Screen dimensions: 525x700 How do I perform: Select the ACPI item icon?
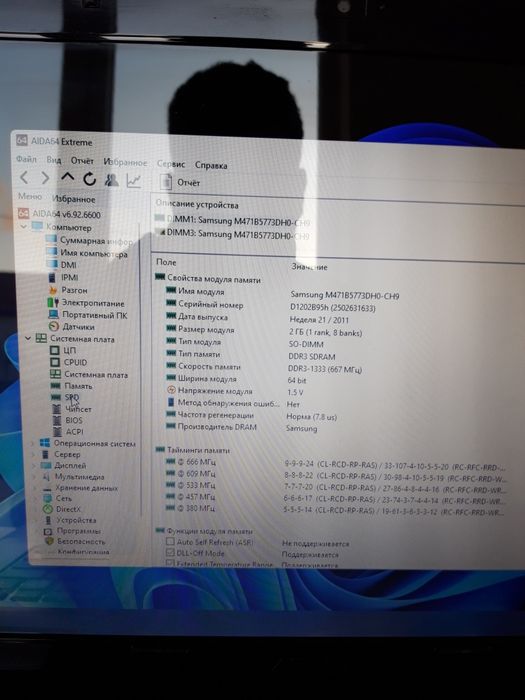pyautogui.click(x=57, y=432)
